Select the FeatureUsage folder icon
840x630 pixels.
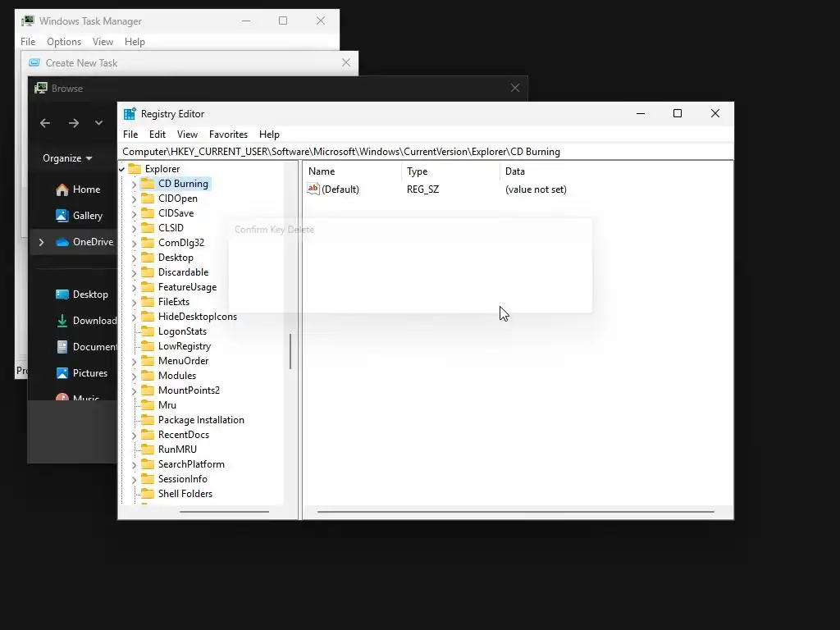(148, 287)
